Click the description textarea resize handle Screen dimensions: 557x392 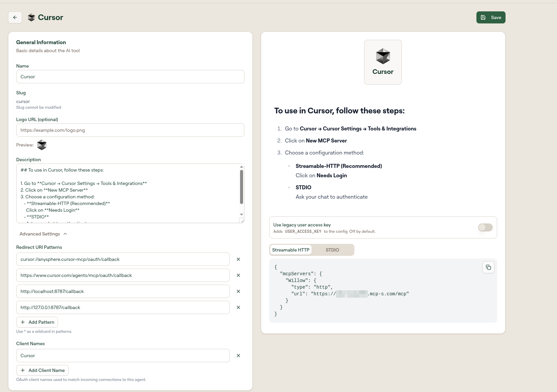point(242,220)
